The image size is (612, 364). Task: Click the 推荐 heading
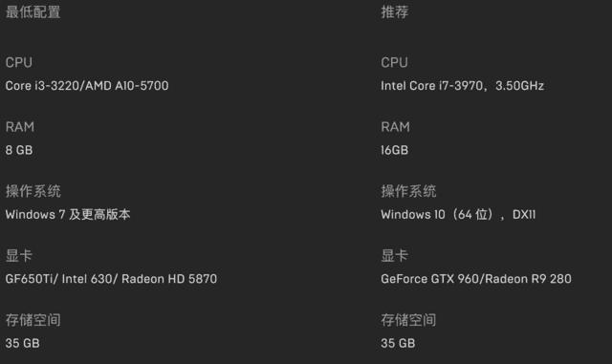(x=395, y=11)
